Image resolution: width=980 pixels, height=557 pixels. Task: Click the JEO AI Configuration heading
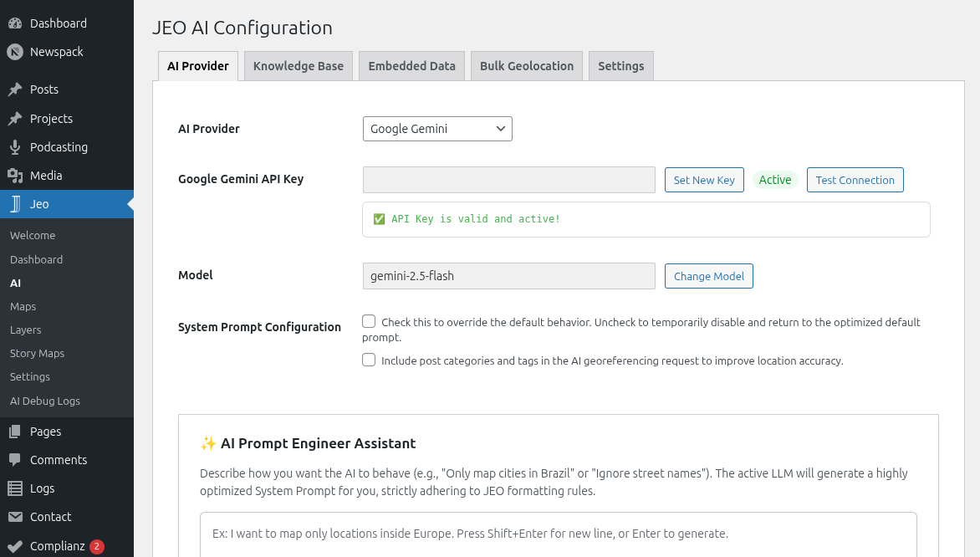pyautogui.click(x=242, y=28)
